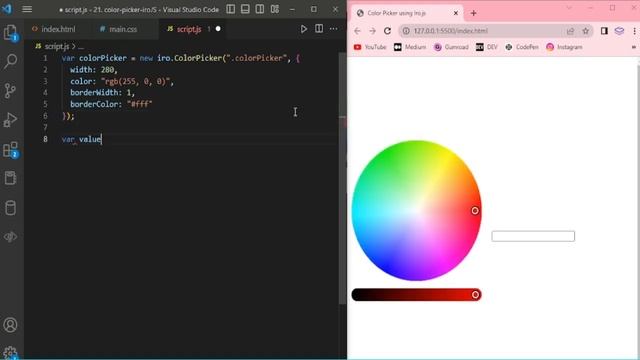640x360 pixels.
Task: Run the code with play button
Action: coord(304,29)
